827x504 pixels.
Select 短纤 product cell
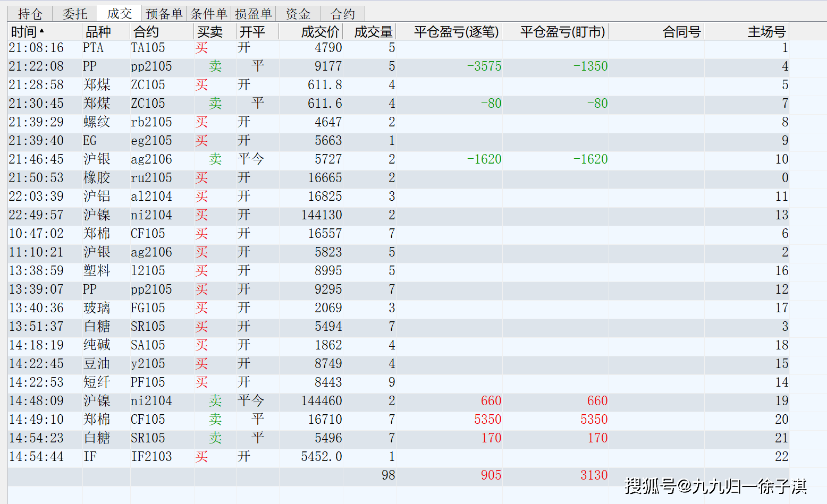point(97,382)
